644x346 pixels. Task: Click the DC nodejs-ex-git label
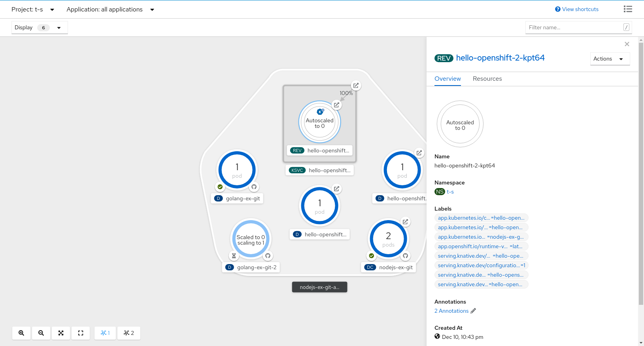click(388, 267)
